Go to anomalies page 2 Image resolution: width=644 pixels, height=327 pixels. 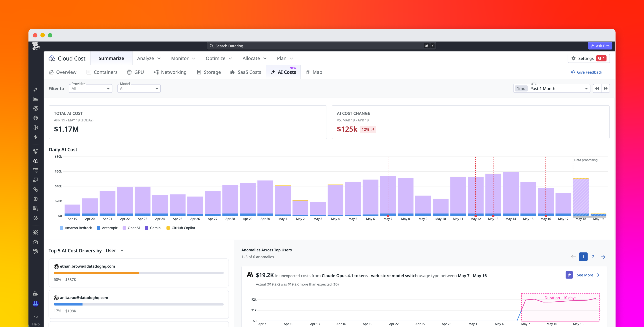593,257
